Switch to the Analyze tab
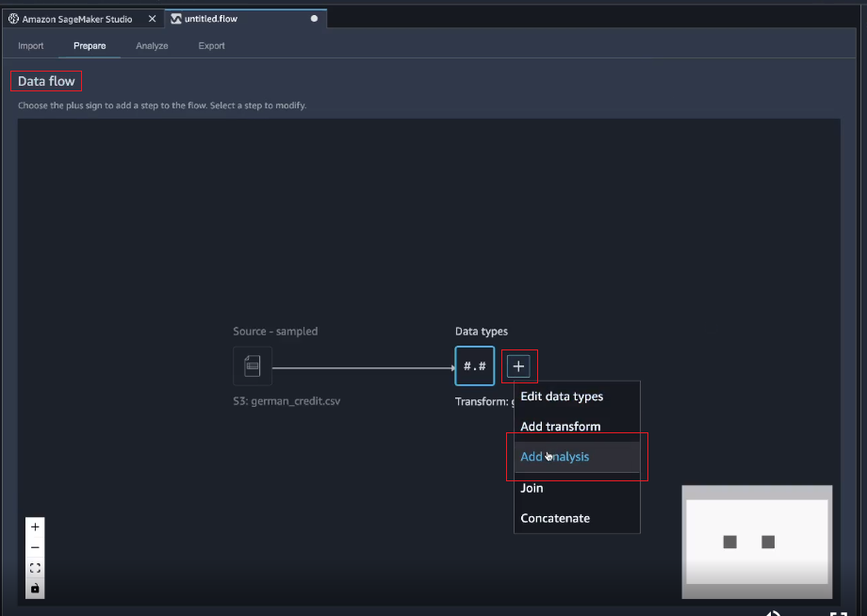 (152, 45)
